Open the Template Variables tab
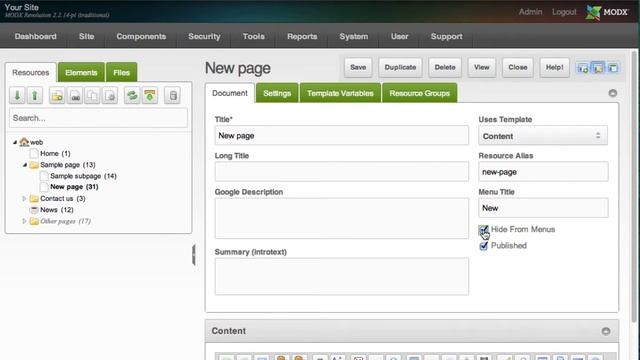The image size is (640, 360). [x=340, y=93]
